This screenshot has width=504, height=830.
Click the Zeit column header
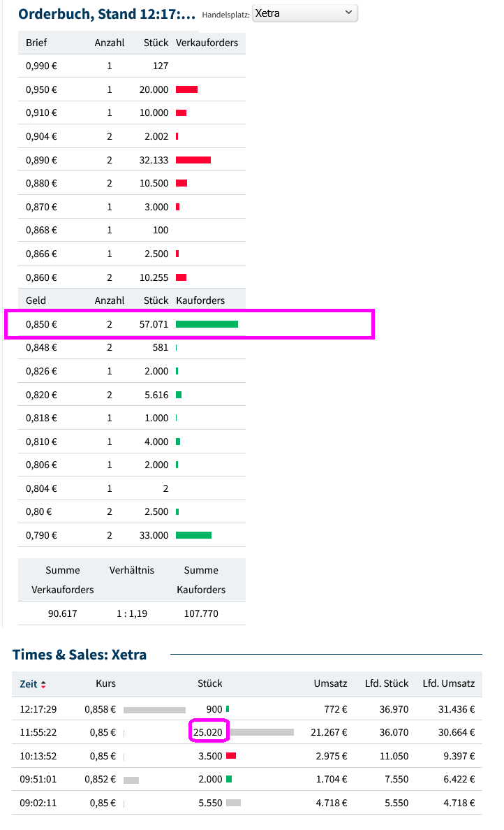[29, 684]
